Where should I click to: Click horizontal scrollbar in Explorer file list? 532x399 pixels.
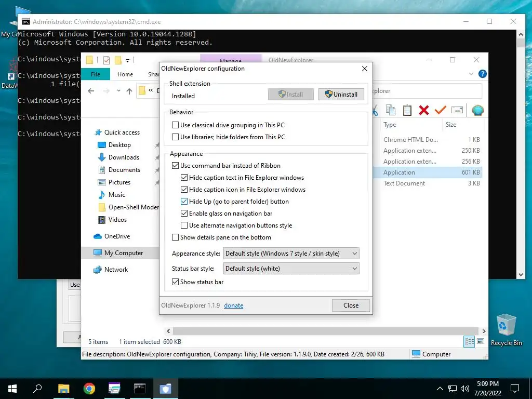pos(325,331)
